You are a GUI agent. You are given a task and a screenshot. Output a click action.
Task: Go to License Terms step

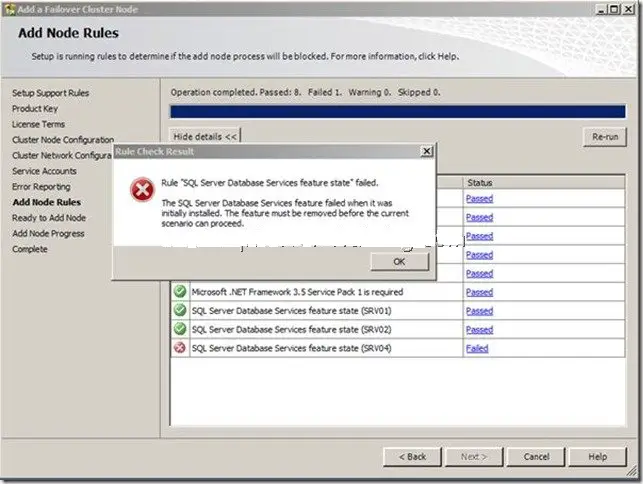click(39, 124)
